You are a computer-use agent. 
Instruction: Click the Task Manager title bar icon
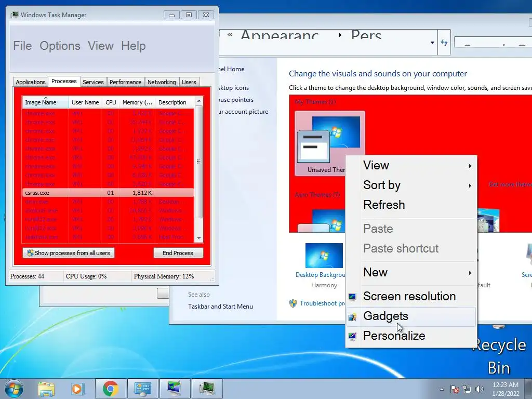pos(15,15)
